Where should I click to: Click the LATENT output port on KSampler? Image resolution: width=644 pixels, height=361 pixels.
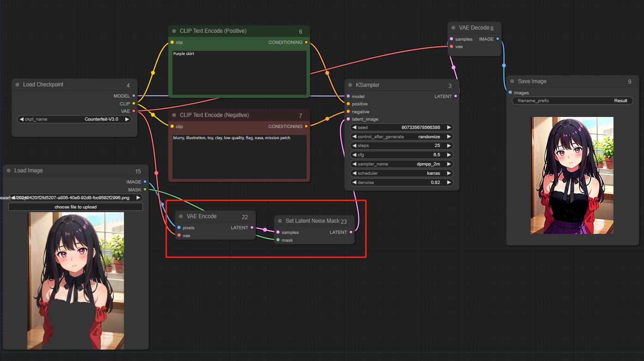click(456, 96)
